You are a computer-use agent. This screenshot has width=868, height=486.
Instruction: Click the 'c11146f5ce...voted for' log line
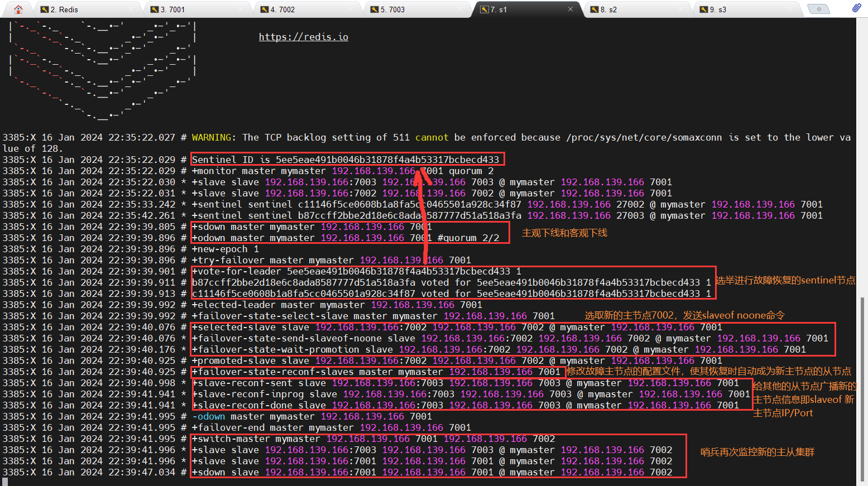point(452,293)
